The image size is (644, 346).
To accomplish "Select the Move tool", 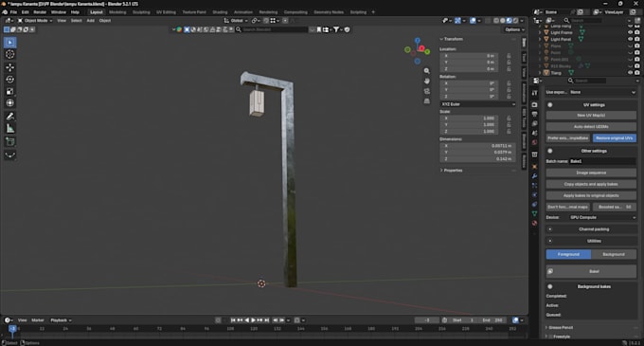I will (10, 67).
